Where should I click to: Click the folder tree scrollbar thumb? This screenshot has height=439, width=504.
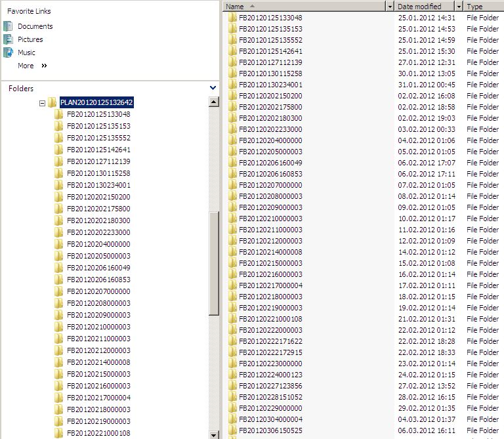(214, 263)
